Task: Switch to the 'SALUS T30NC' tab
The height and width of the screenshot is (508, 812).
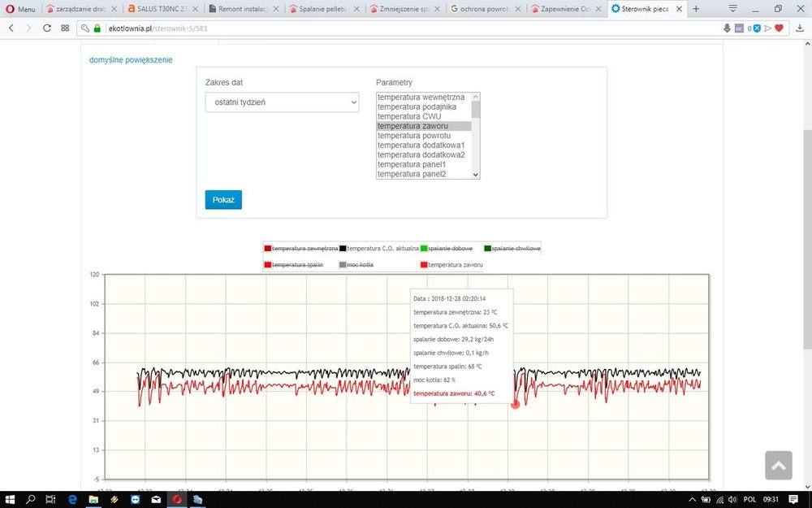Action: coord(162,9)
